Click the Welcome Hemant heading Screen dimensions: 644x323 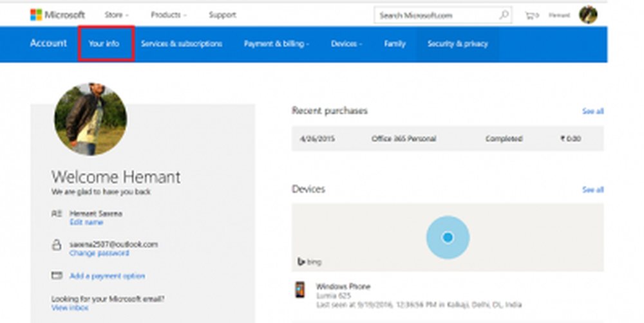pos(116,177)
